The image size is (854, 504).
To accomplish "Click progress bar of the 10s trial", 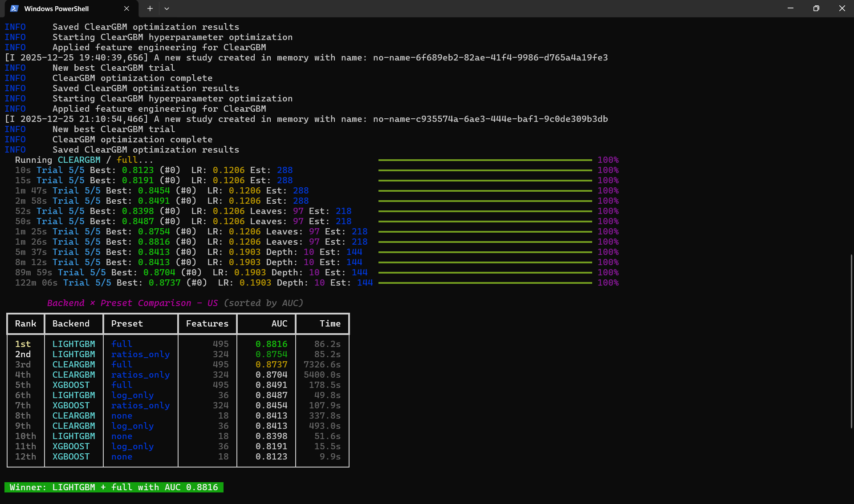I will click(485, 170).
